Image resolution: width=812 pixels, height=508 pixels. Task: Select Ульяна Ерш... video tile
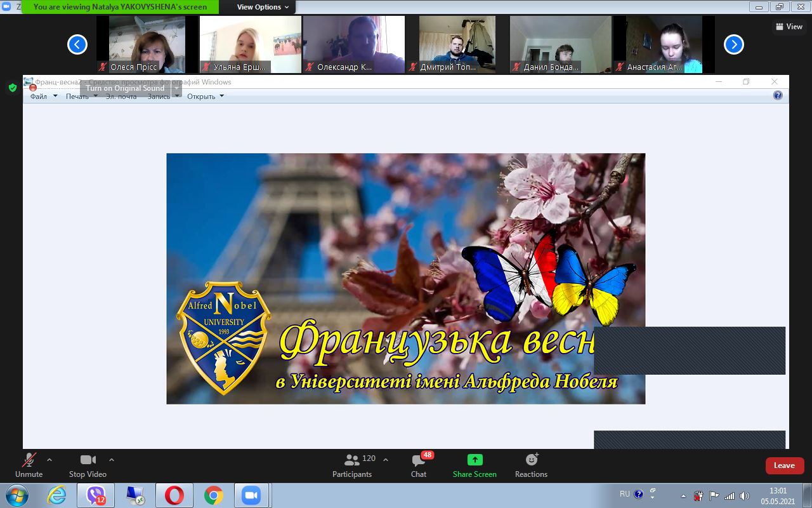tap(251, 44)
